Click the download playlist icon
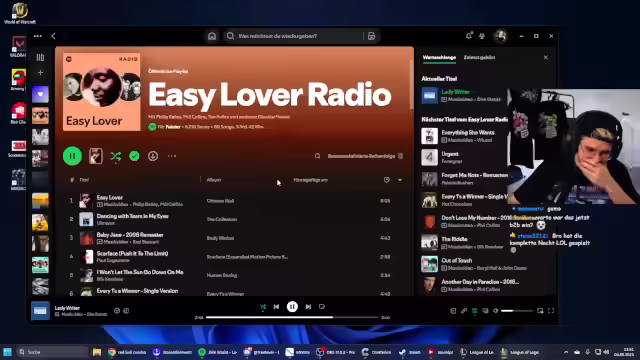Screen dimensions: 640x360 pyautogui.click(x=153, y=156)
